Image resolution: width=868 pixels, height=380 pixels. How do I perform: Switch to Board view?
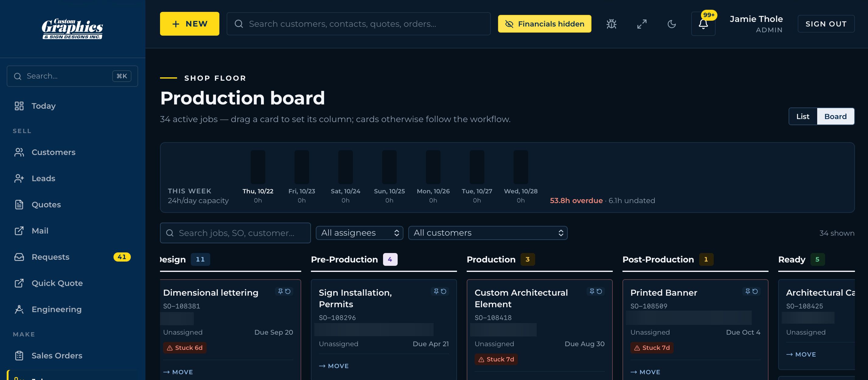point(835,117)
